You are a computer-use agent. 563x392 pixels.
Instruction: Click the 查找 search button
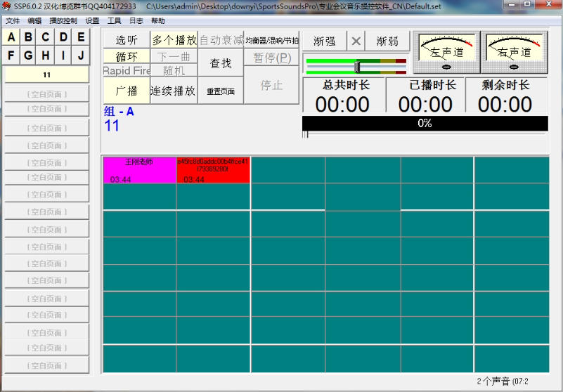(221, 63)
